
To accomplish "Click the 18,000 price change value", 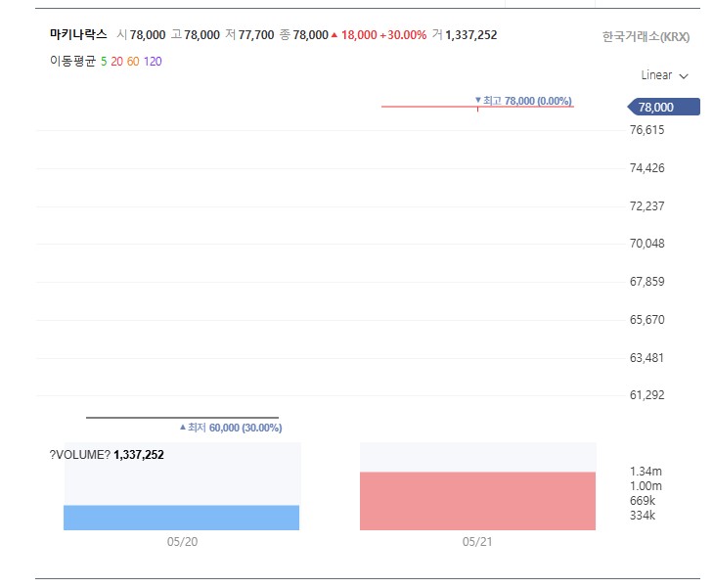I will coord(359,35).
